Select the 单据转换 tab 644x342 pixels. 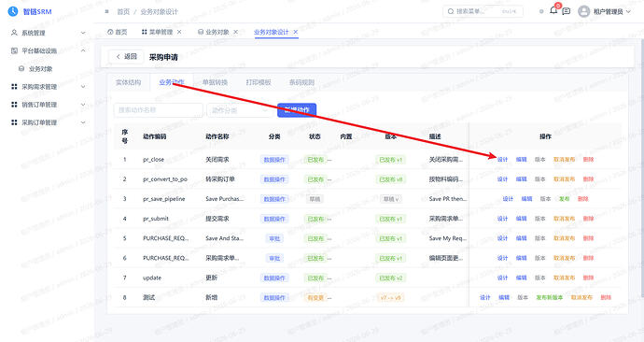[x=215, y=82]
